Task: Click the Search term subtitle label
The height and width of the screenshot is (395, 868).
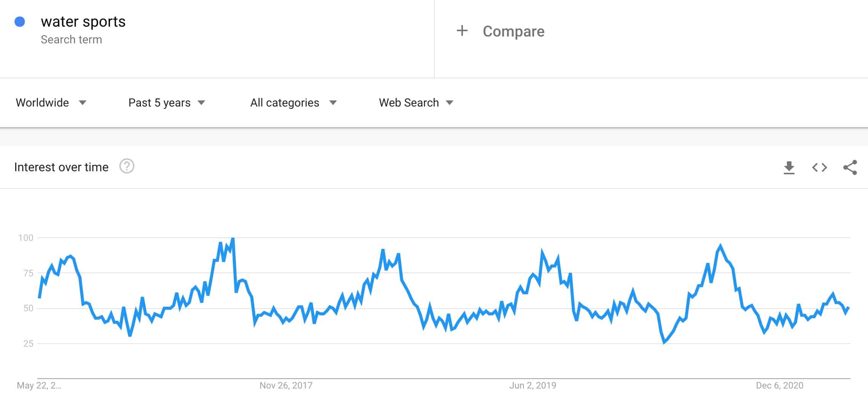Action: click(71, 40)
